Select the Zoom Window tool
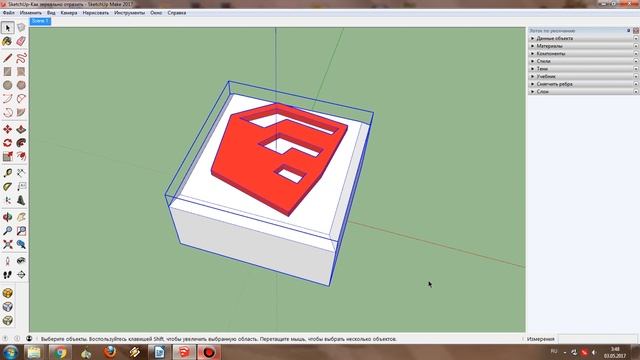The image size is (640, 360). (21, 231)
